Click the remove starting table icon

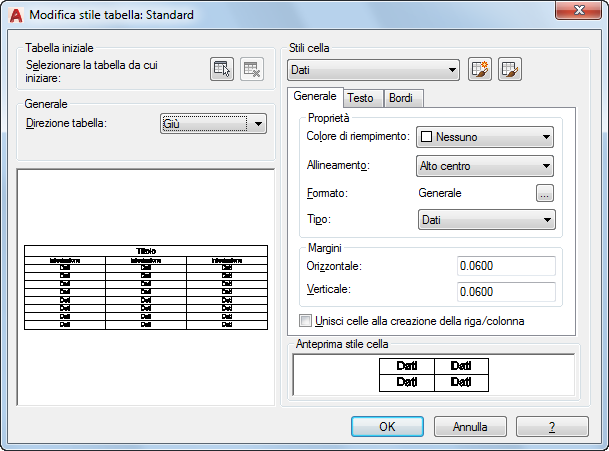[x=252, y=69]
